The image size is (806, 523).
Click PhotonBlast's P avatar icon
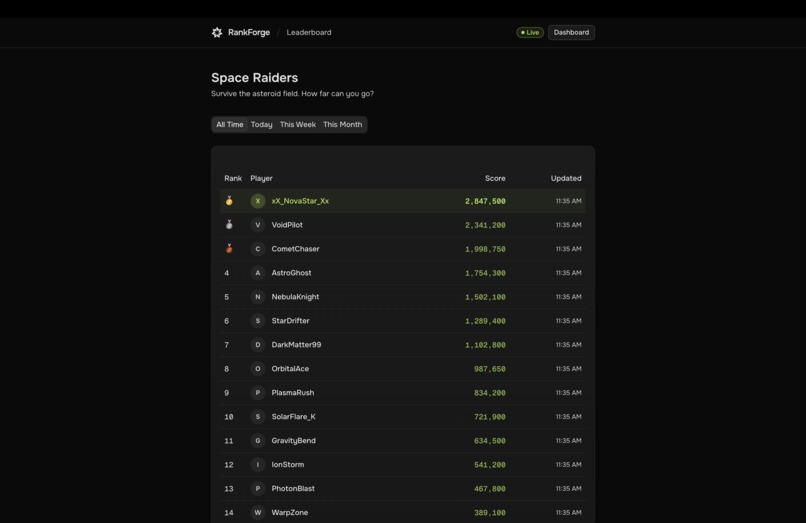point(258,489)
